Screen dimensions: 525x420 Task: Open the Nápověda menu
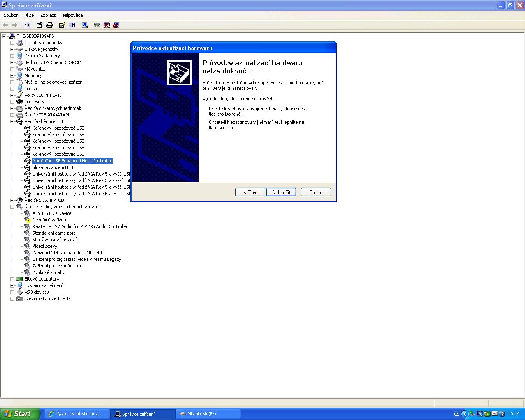click(73, 15)
